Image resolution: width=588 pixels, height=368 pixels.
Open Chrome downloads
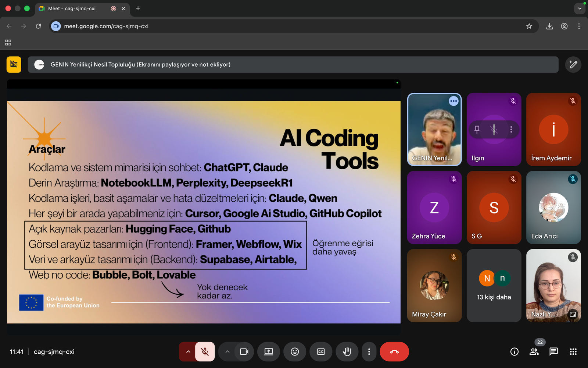549,26
